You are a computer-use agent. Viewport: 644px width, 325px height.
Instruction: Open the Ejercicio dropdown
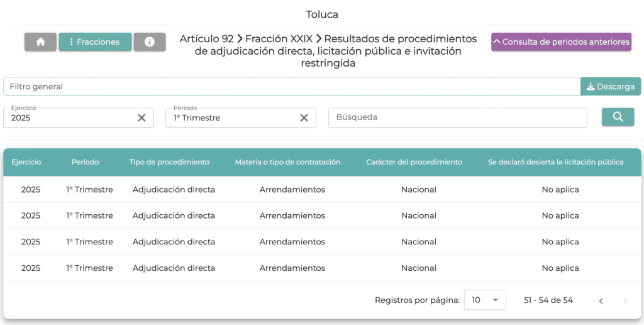69,118
